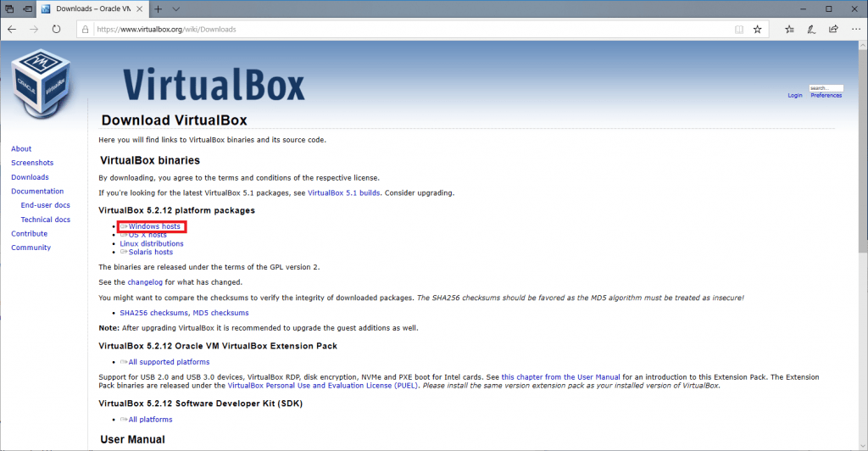Click the Share icon in the toolbar
Image resolution: width=868 pixels, height=451 pixels.
[833, 29]
